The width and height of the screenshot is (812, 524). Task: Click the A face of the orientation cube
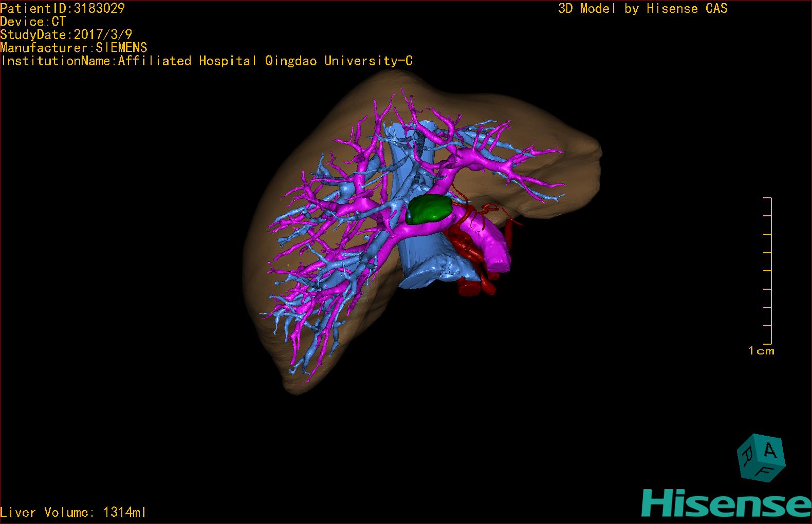pyautogui.click(x=770, y=451)
